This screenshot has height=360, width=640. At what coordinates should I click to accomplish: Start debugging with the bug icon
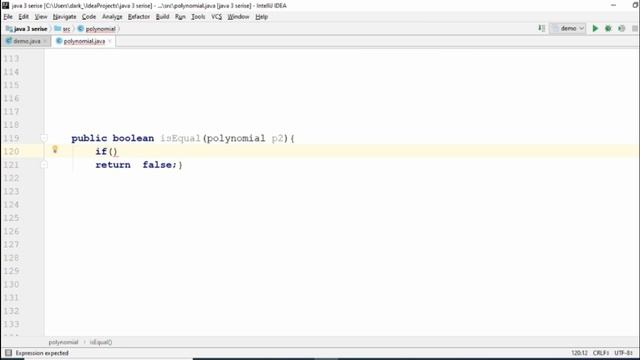click(x=608, y=29)
